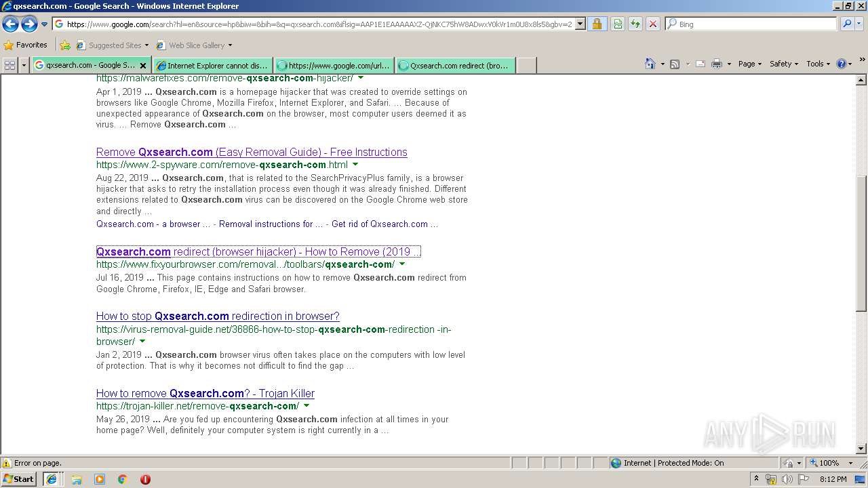Open How to remove Qxsearch.com Trojan Killer link

(x=205, y=393)
